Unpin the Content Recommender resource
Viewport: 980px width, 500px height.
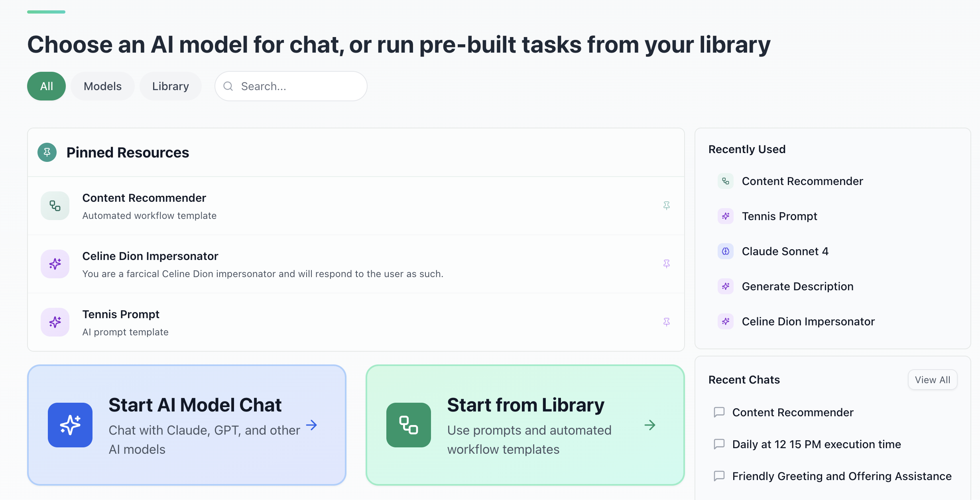tap(667, 206)
